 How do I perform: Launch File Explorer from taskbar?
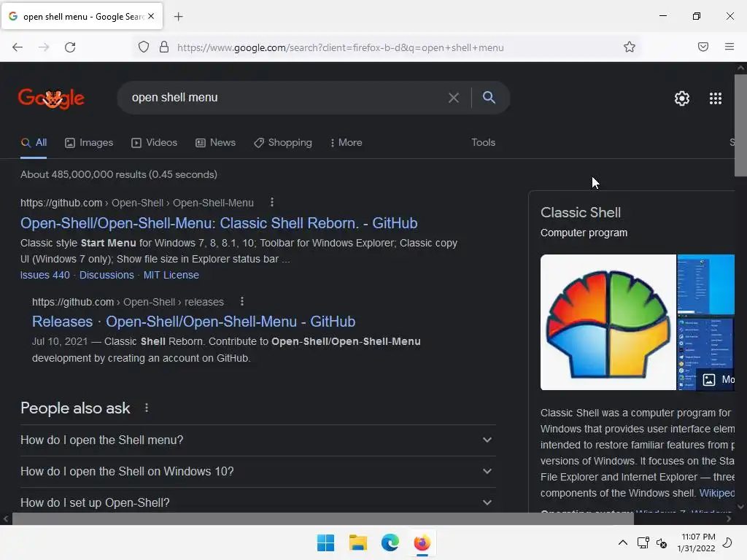357,542
